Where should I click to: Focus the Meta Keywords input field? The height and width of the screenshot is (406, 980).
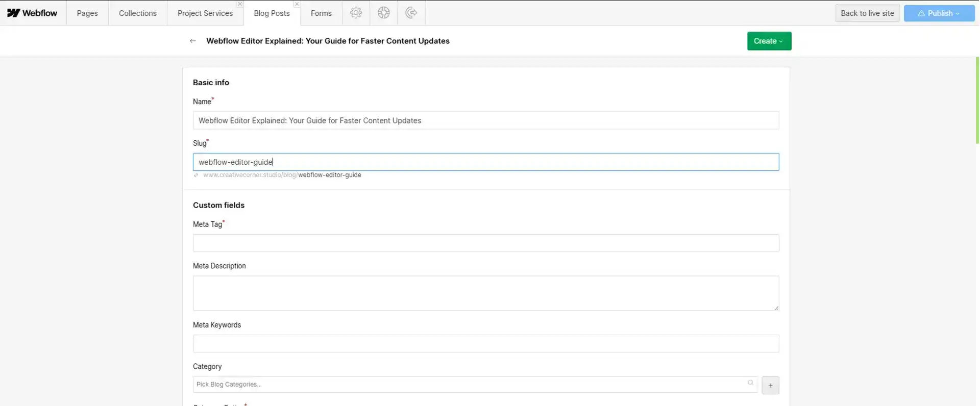486,344
